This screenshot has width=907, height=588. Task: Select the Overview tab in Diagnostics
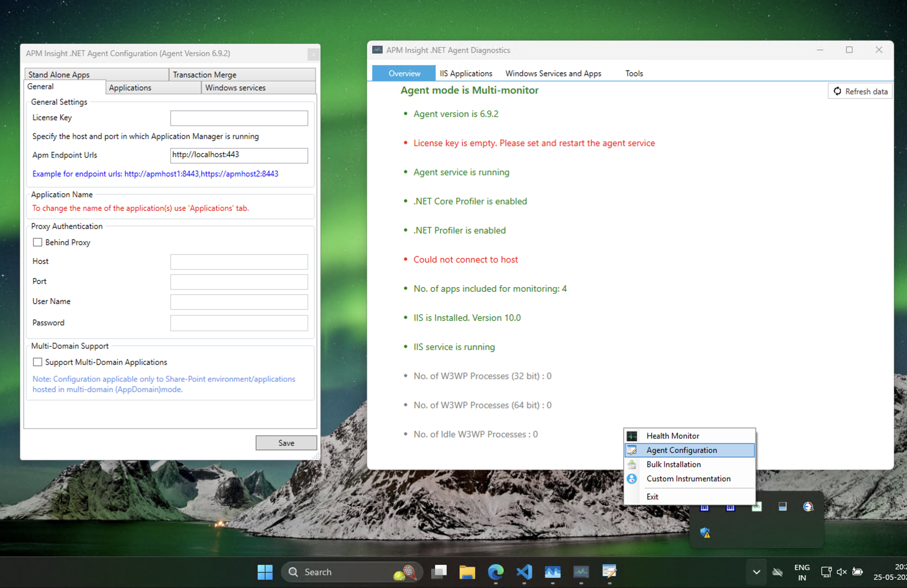coord(404,73)
